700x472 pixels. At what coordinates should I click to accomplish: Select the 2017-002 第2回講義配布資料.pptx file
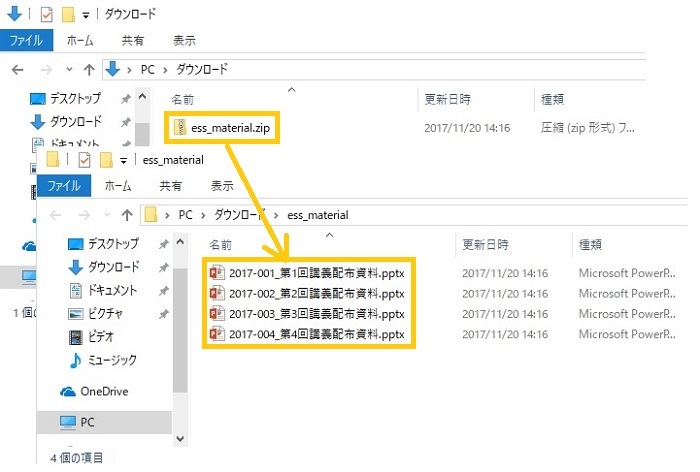(308, 293)
